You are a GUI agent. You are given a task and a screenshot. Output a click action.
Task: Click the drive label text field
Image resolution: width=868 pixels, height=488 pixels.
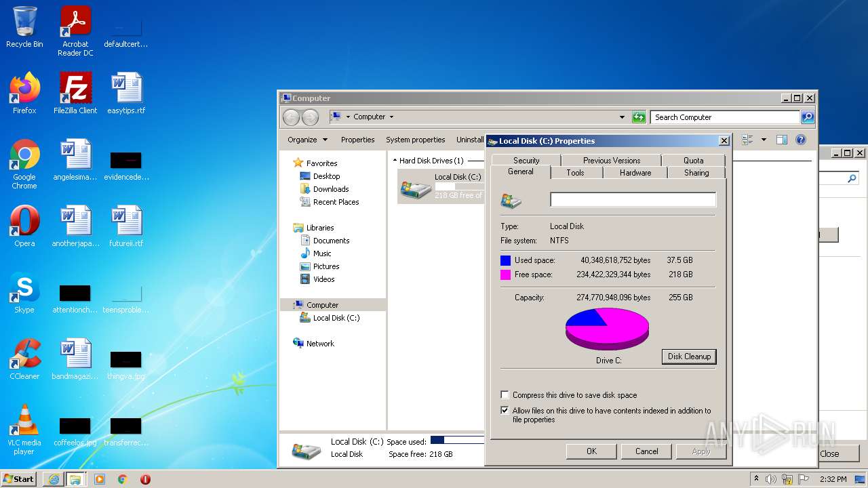coord(633,200)
